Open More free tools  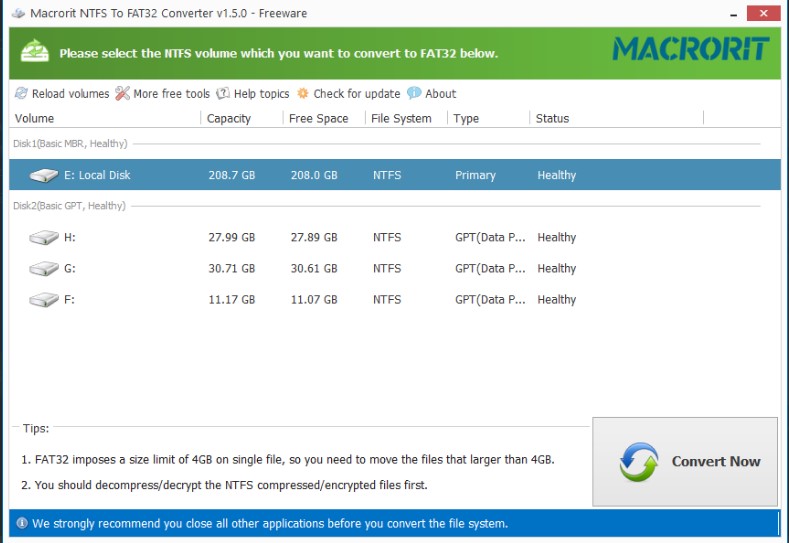point(172,94)
